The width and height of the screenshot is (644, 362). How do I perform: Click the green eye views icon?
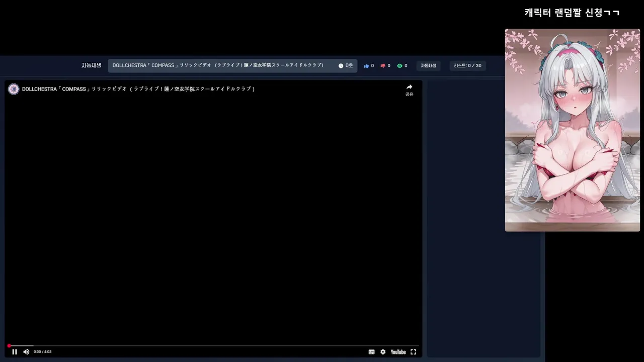pos(399,66)
